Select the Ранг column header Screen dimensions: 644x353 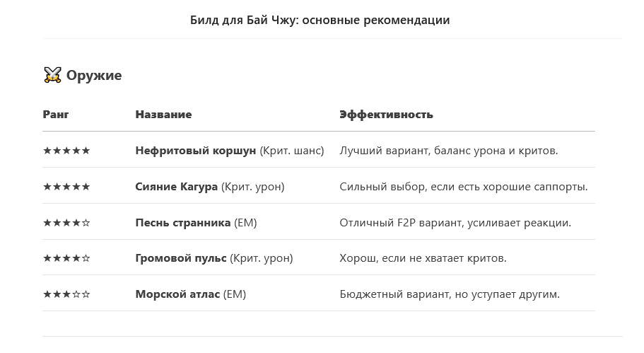pyautogui.click(x=55, y=114)
